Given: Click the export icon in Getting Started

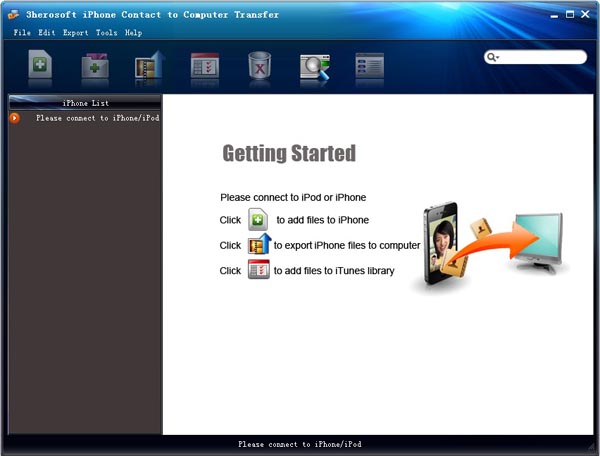Looking at the screenshot, I should [259, 245].
